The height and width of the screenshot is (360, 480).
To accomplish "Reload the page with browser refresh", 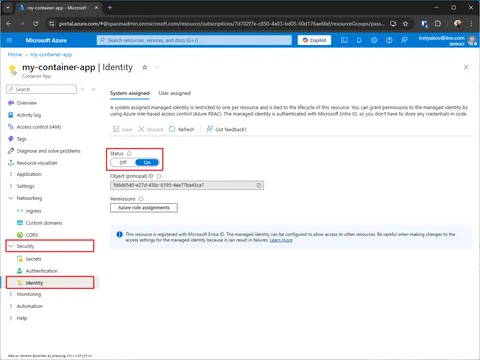I will 35,24.
